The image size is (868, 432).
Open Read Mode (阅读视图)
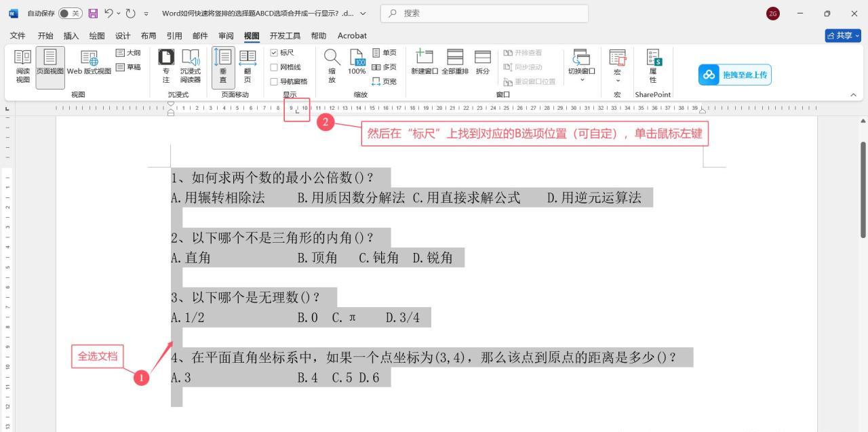[x=22, y=66]
